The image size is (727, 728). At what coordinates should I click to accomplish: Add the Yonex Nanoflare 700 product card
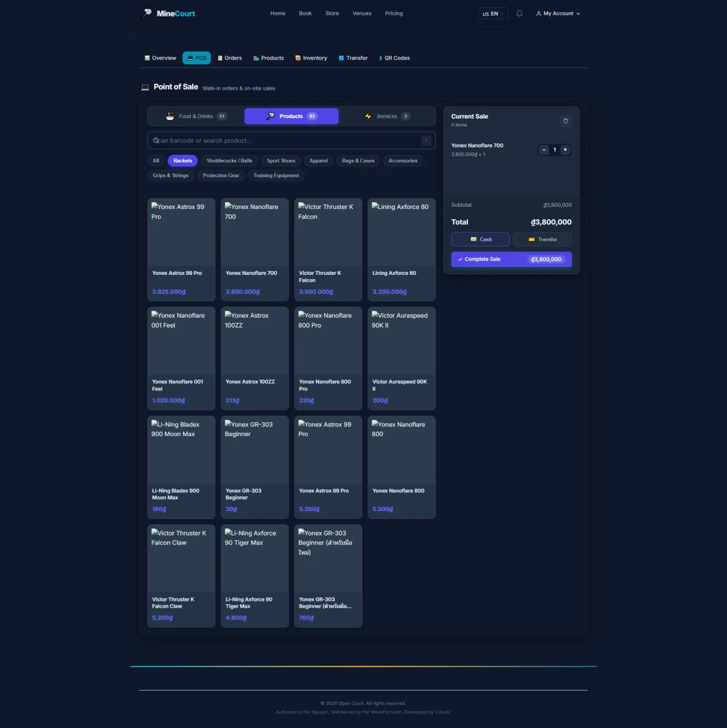[x=254, y=250]
